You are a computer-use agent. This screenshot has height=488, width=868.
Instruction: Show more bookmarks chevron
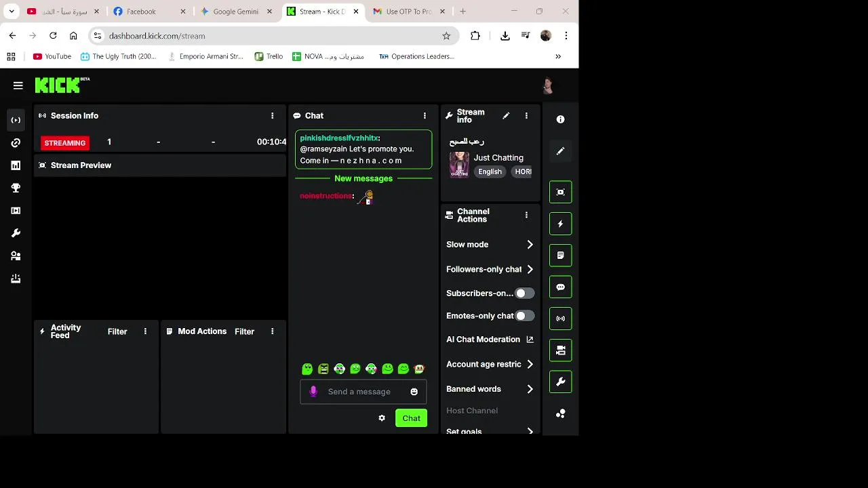pyautogui.click(x=558, y=56)
